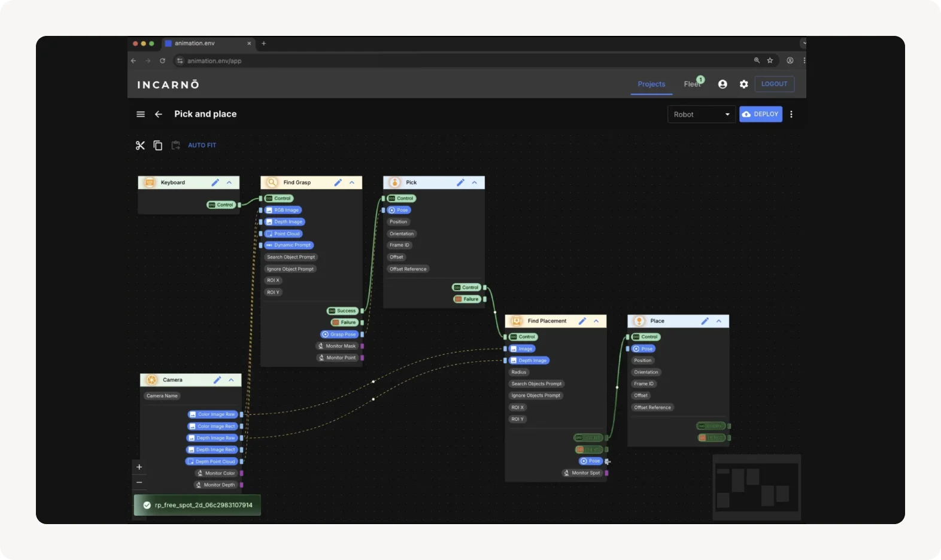
Task: Zoom in on canvas with plus button
Action: [139, 467]
